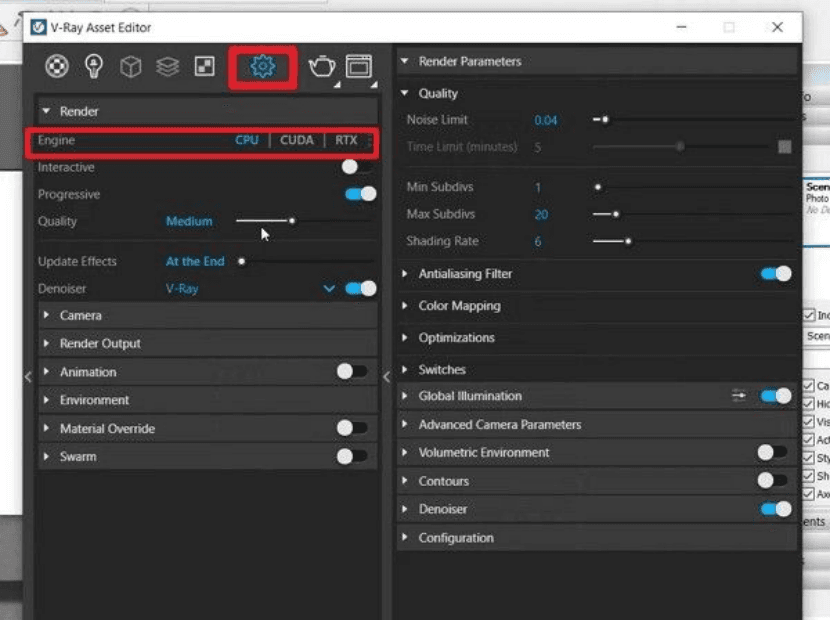Expand the Global Illumination section
Image resolution: width=830 pixels, height=620 pixels.
click(405, 396)
